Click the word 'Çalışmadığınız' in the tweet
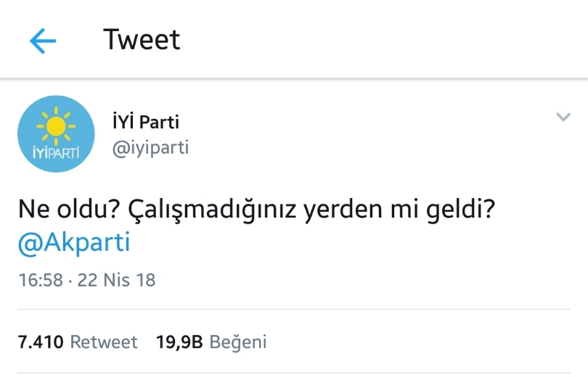The image size is (588, 377). (x=212, y=210)
